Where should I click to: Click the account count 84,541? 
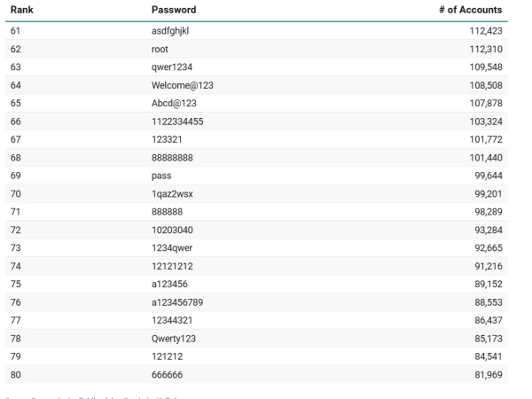click(486, 356)
